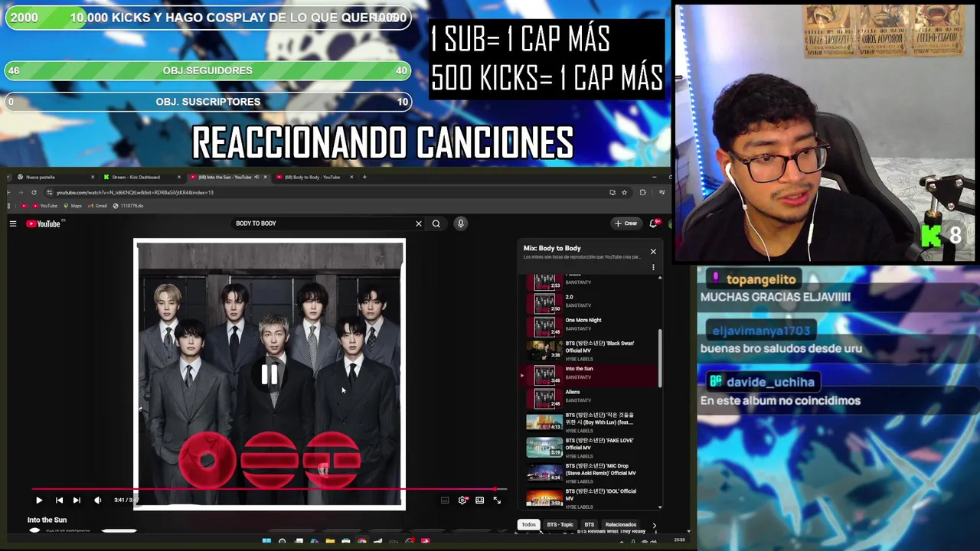Enter fullscreen mode on video

pos(497,500)
